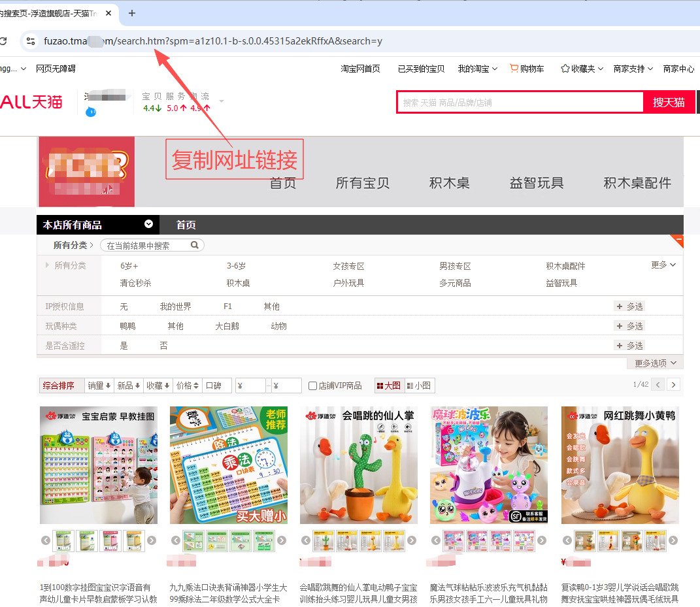
Task: Select the 户外玩具 category
Action: pos(348,283)
